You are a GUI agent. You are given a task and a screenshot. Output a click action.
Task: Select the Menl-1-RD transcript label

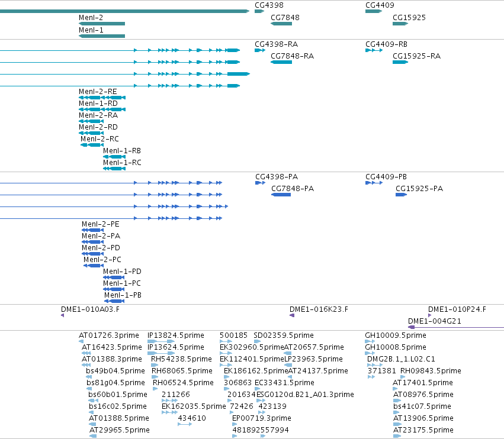(98, 104)
